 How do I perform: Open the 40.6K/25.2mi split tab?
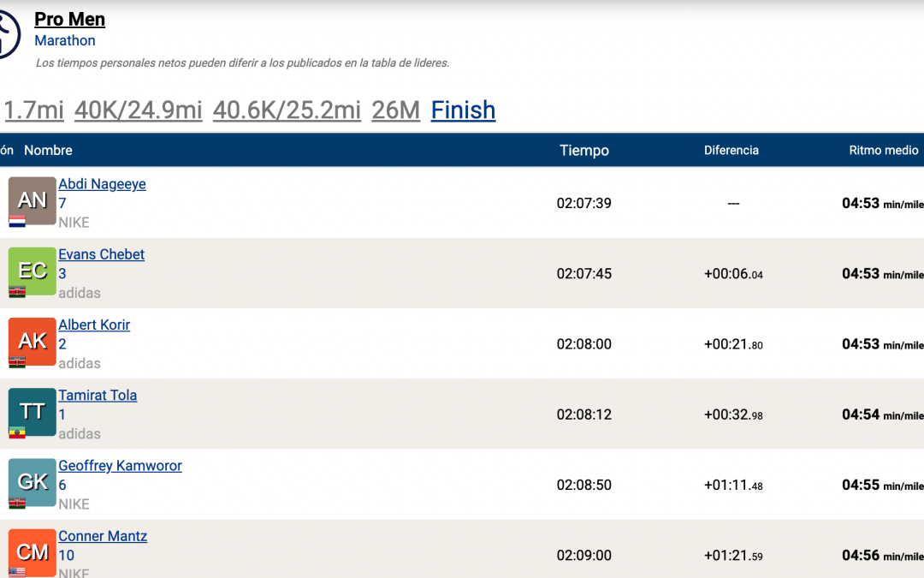pos(287,110)
